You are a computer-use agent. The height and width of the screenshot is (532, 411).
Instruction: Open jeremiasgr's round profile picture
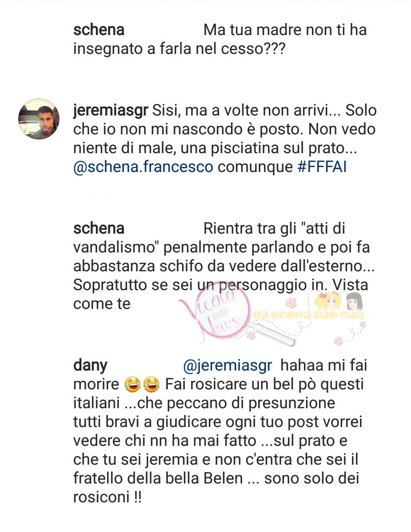[x=39, y=119]
